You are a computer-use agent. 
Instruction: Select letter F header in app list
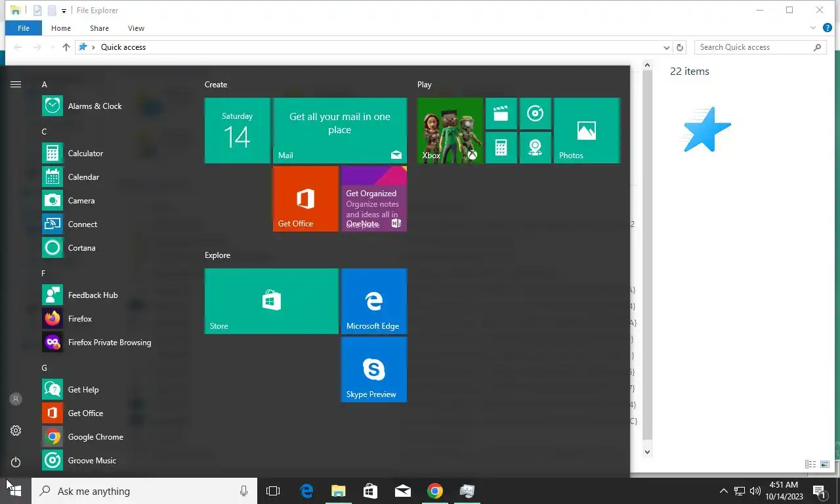tap(44, 274)
